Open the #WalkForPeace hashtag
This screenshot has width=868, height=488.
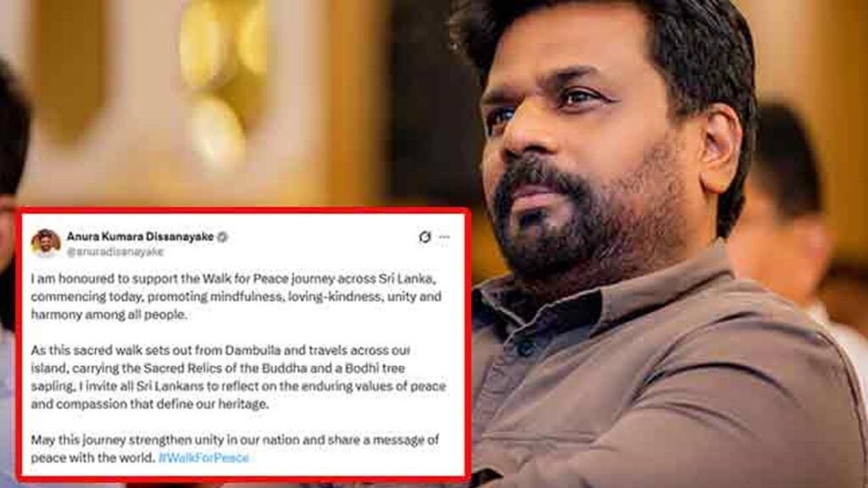[x=203, y=458]
